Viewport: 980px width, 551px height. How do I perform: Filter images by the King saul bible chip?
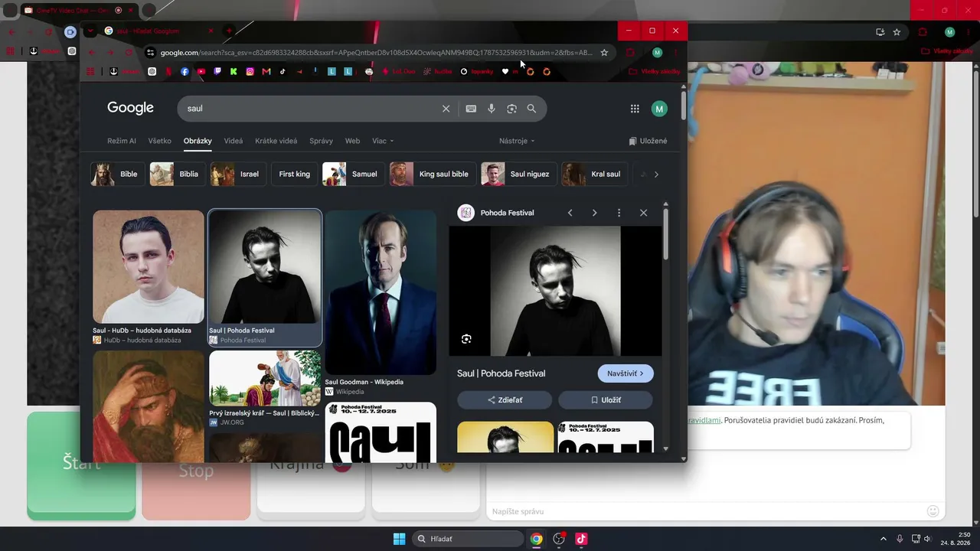433,174
